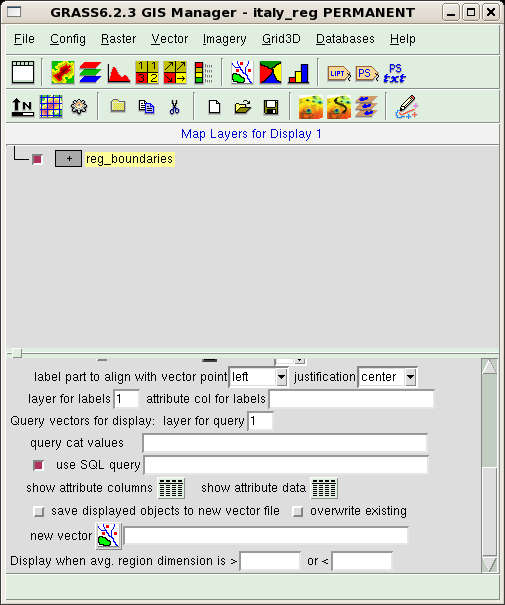Open the NVIZ S-curve icon
This screenshot has height=605, width=505.
(x=339, y=107)
